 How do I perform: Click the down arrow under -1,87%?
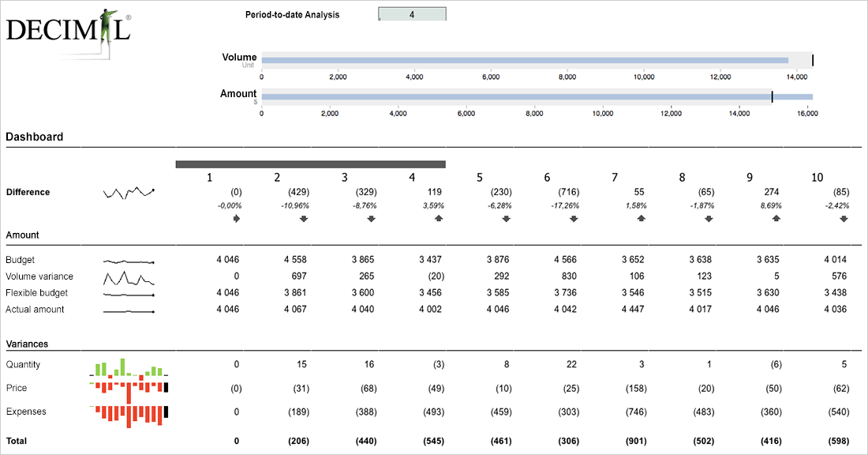pyautogui.click(x=709, y=219)
